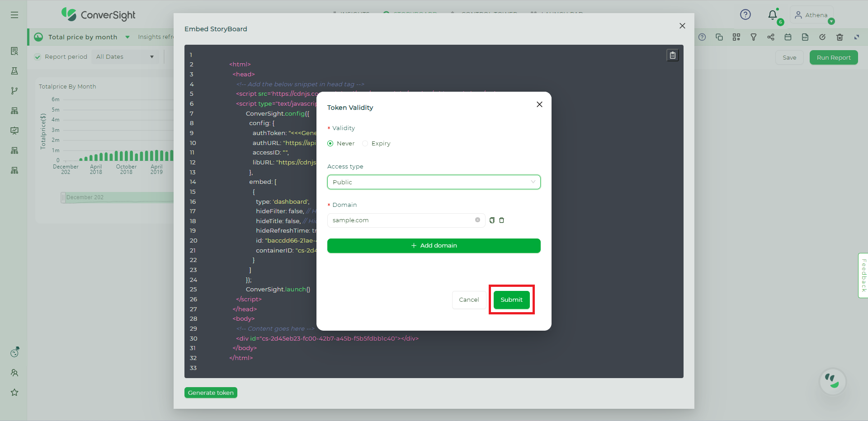Click the div id cs-2d45eb23 code line
Viewport: 868px width, 421px height.
point(327,338)
